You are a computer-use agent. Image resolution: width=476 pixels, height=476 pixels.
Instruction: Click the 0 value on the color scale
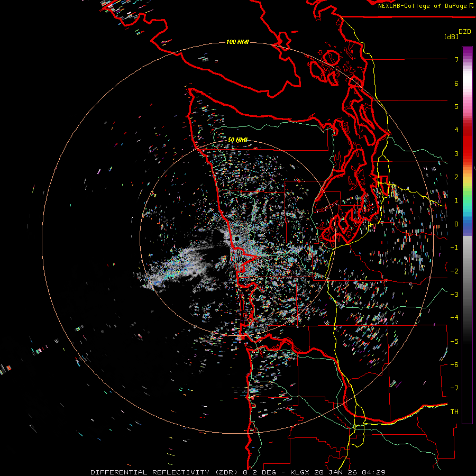[x=456, y=224]
